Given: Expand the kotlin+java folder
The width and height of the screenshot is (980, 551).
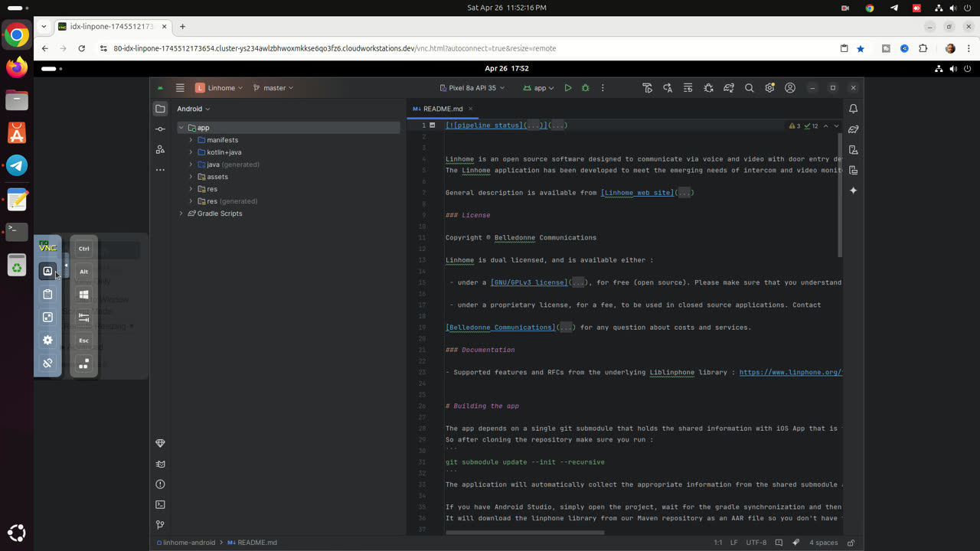Looking at the screenshot, I should [x=191, y=152].
